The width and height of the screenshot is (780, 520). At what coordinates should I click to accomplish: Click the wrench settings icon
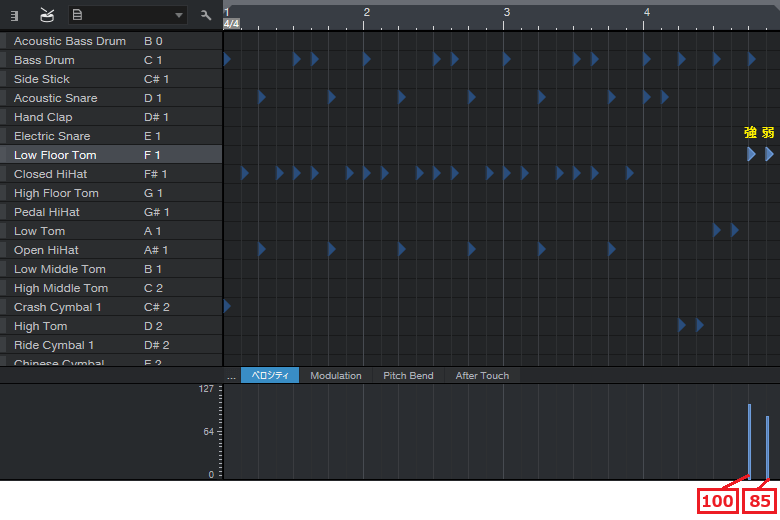point(206,15)
